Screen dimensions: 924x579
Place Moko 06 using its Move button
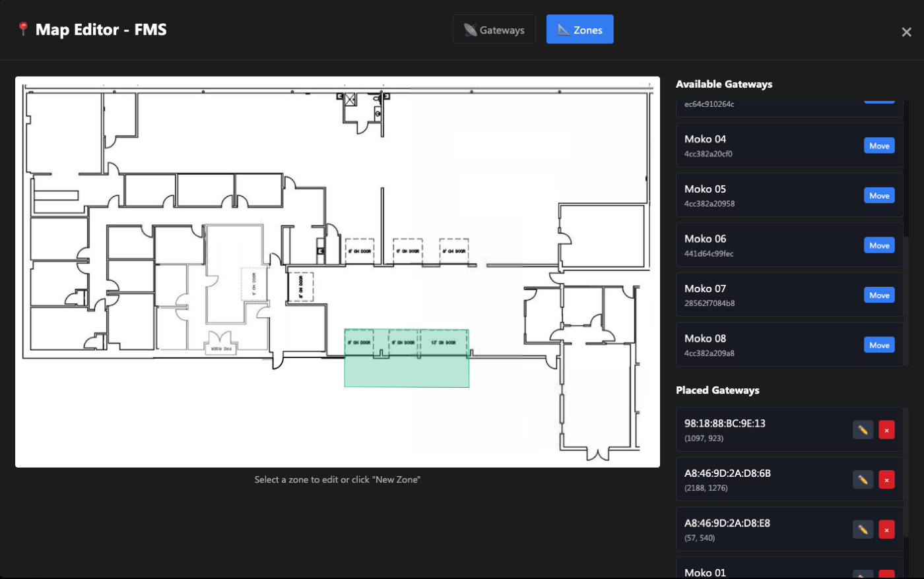(x=879, y=245)
